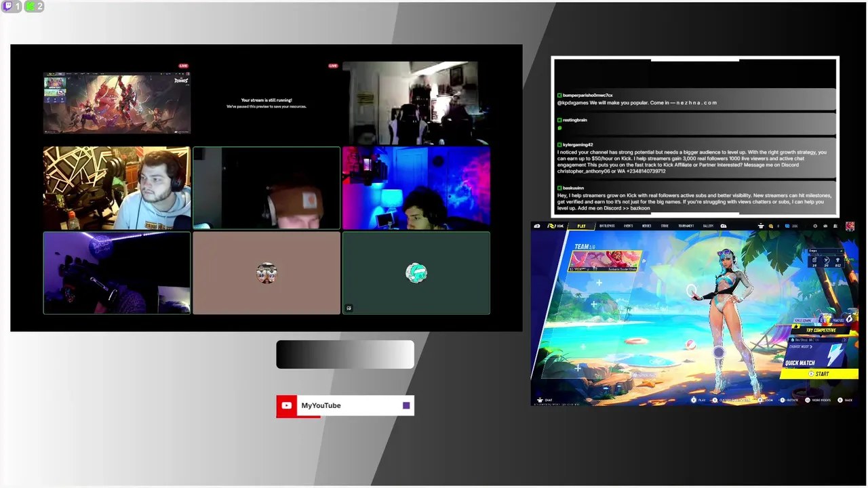This screenshot has height=488, width=868.
Task: Click the yellow Start button
Action: pyautogui.click(x=819, y=373)
